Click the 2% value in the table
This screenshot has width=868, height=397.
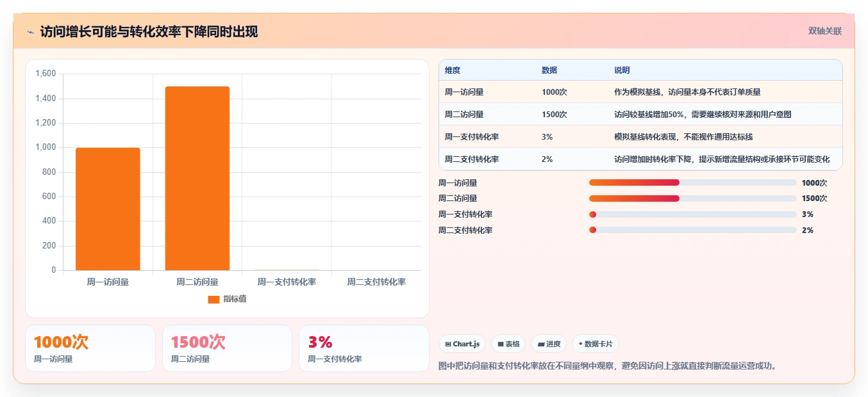point(547,159)
